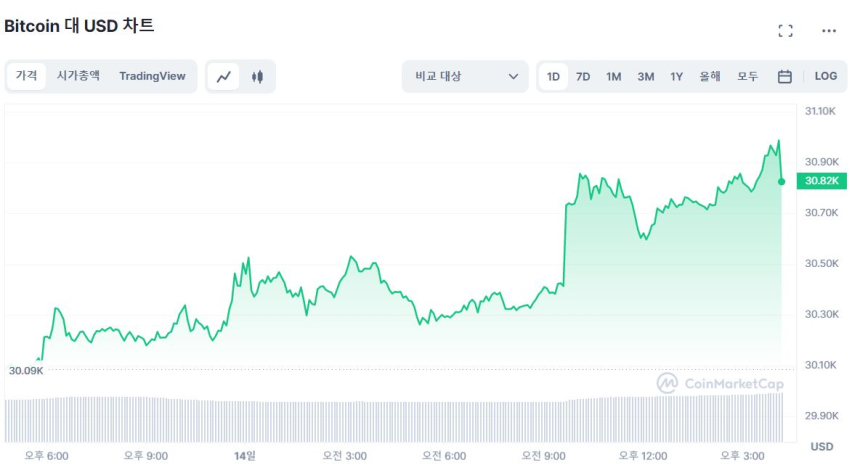Show the 1Y time range
Image resolution: width=860 pixels, height=465 pixels.
click(x=677, y=76)
